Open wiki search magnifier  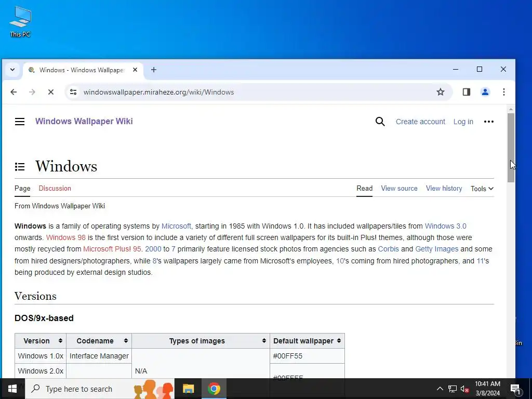[380, 122]
